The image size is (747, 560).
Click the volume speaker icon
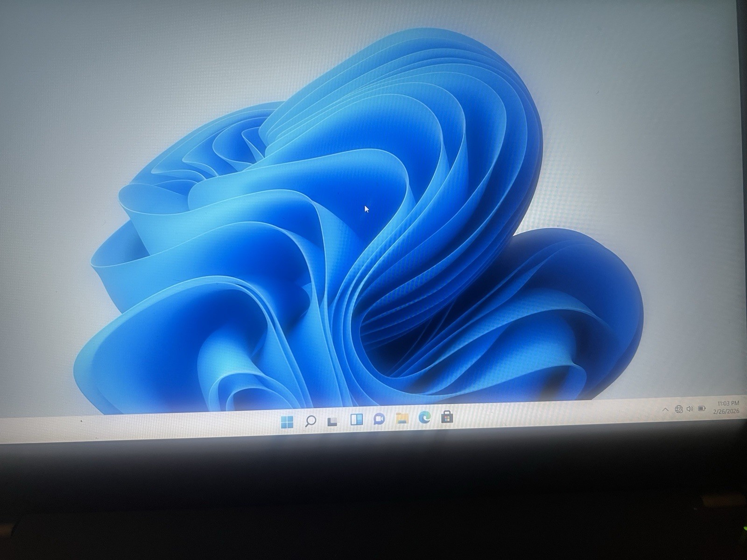(690, 409)
